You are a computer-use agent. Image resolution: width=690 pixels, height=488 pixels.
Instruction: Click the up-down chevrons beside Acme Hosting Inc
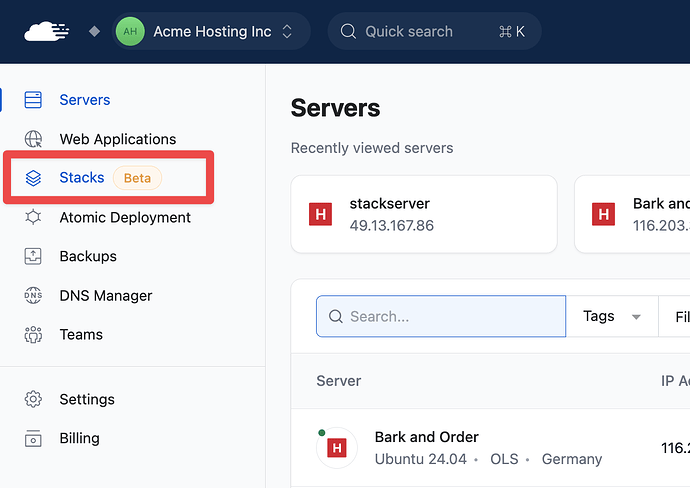[x=287, y=31]
